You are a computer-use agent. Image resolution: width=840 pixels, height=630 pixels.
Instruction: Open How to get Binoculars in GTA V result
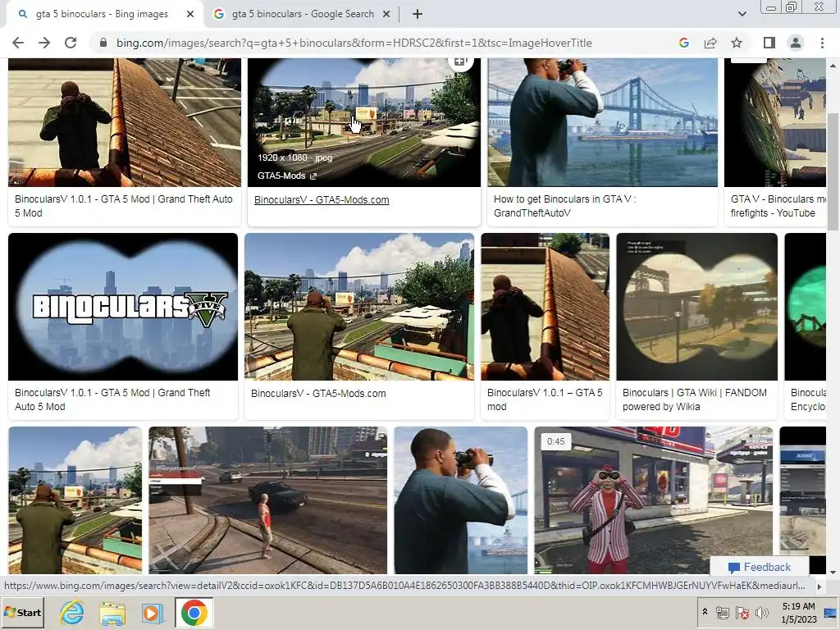[x=564, y=206]
